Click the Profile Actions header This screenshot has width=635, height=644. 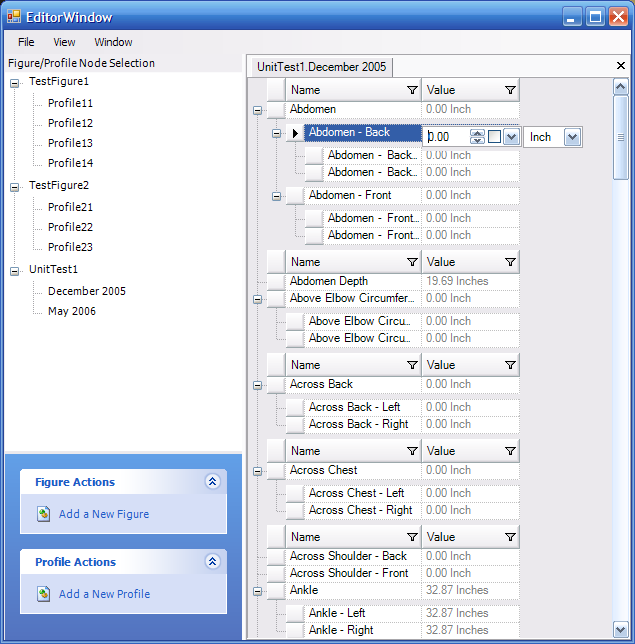[123, 561]
